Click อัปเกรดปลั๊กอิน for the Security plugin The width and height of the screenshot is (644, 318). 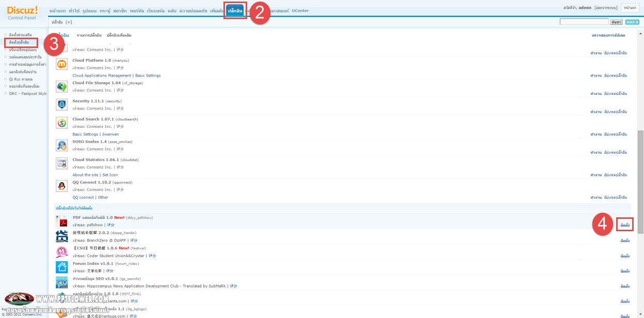(x=616, y=112)
